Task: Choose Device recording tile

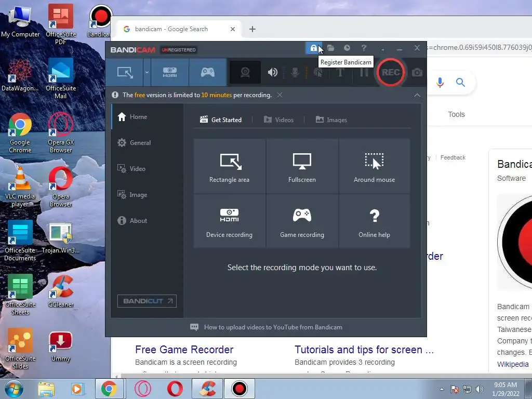Action: pyautogui.click(x=229, y=221)
